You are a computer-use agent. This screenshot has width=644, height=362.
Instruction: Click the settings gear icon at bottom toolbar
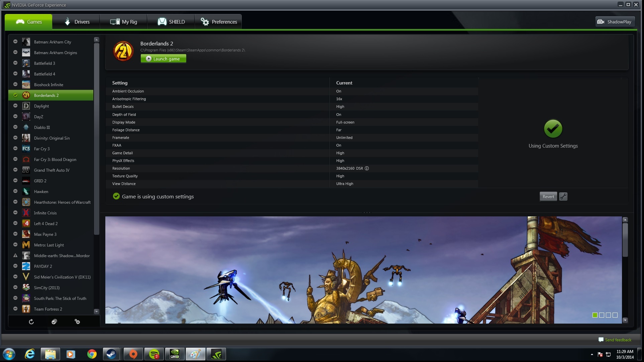(x=77, y=321)
